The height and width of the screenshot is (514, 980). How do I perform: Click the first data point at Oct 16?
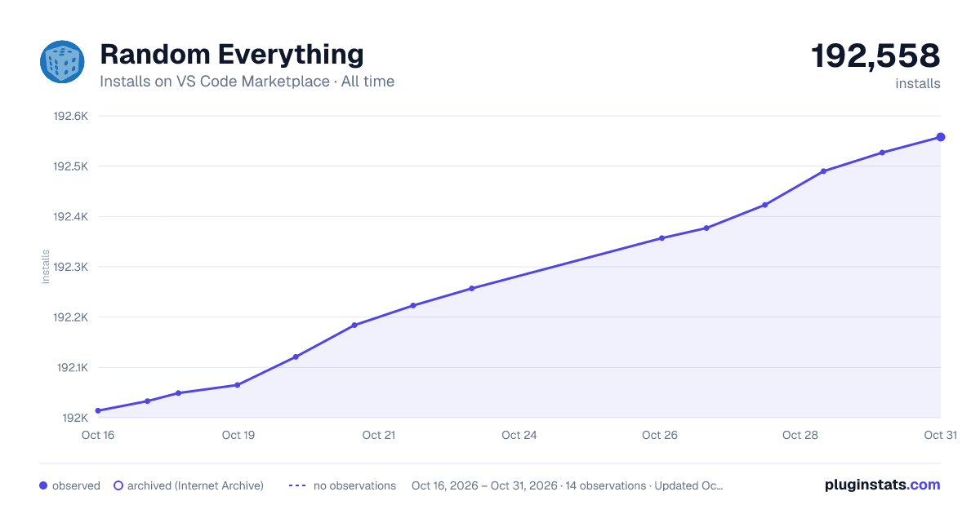[98, 410]
